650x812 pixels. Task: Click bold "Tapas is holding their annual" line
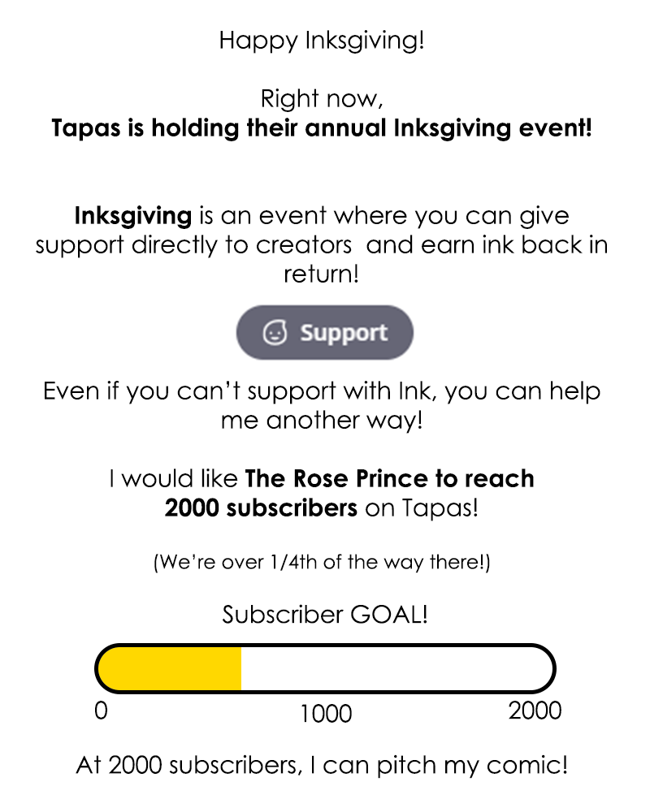pos(322,128)
